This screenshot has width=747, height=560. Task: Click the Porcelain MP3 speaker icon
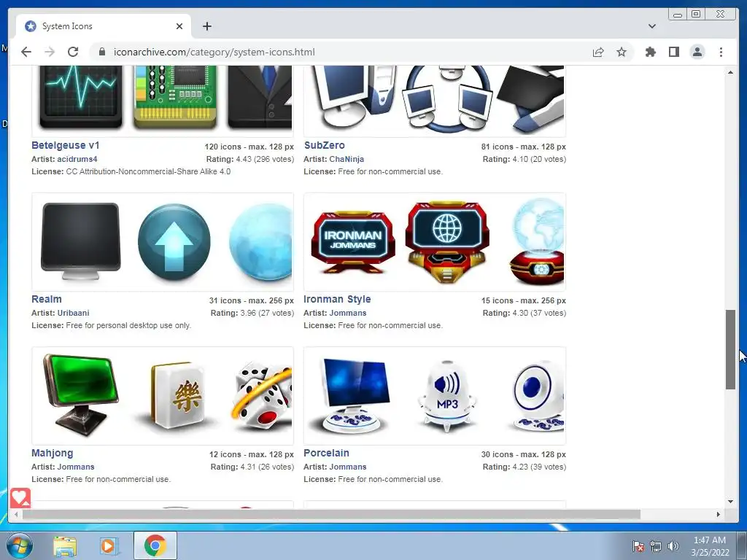pos(447,395)
